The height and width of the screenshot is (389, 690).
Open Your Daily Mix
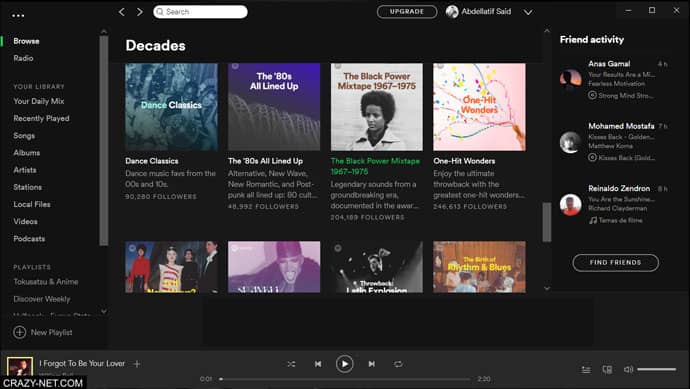[x=39, y=101]
